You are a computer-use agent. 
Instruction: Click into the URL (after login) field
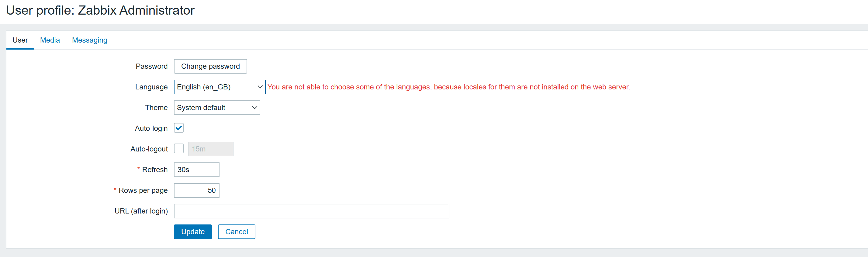pos(311,211)
